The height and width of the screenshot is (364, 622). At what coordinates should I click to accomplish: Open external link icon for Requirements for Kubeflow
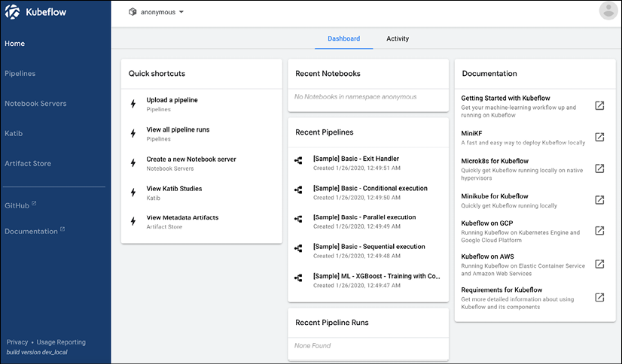click(599, 297)
